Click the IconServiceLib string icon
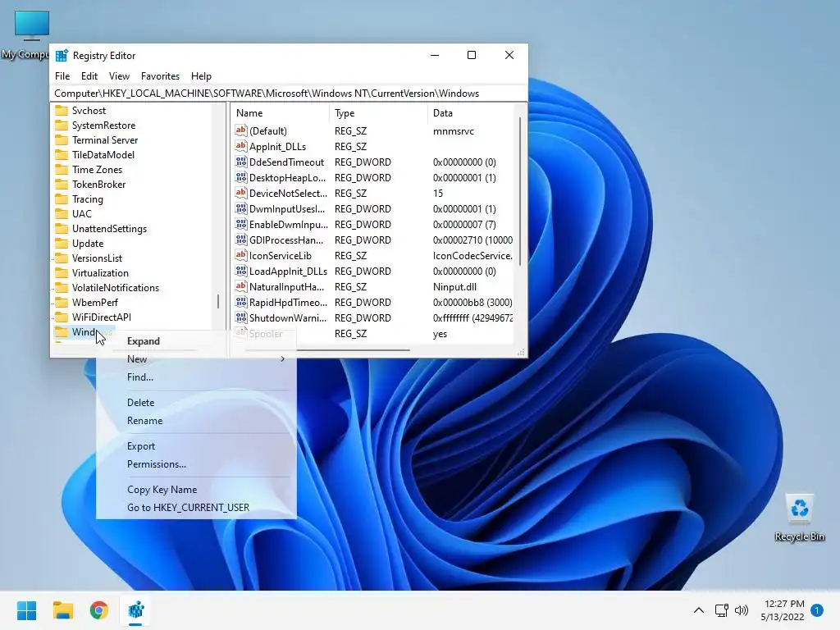This screenshot has width=840, height=630. tap(241, 256)
